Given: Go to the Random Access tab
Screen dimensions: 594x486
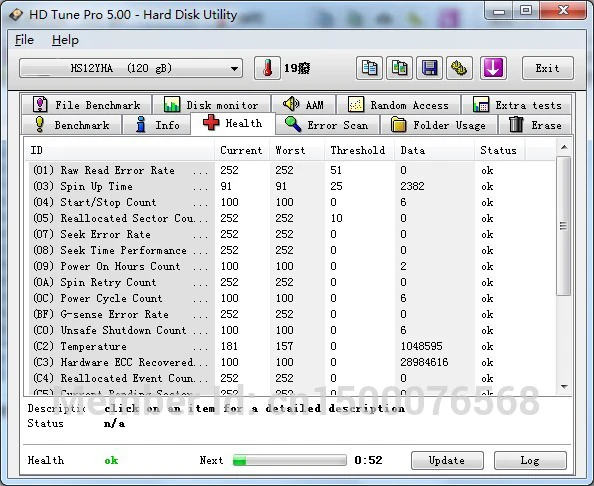Looking at the screenshot, I should (x=399, y=105).
